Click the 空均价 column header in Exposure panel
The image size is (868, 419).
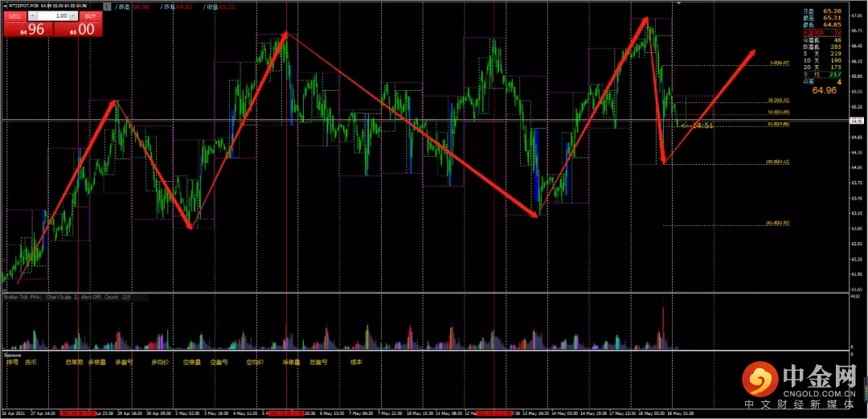coord(256,362)
